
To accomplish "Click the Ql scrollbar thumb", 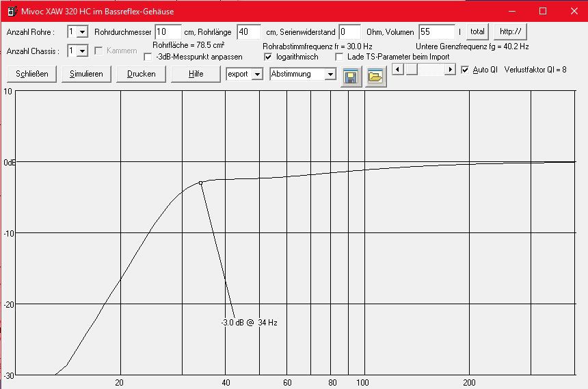I will tap(412, 70).
